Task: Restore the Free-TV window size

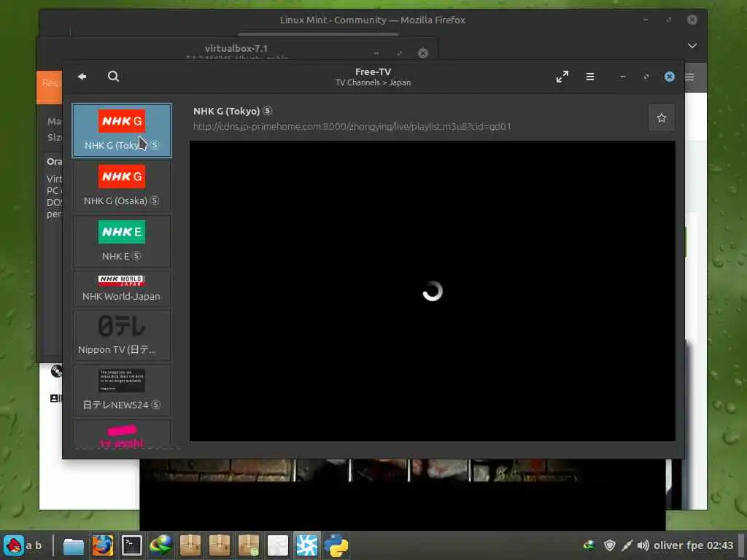Action: click(646, 77)
